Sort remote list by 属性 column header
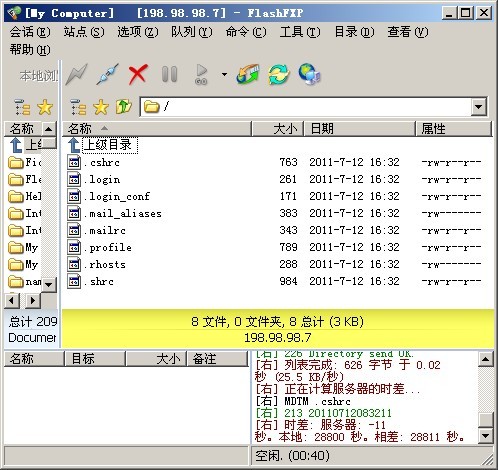 coord(454,129)
